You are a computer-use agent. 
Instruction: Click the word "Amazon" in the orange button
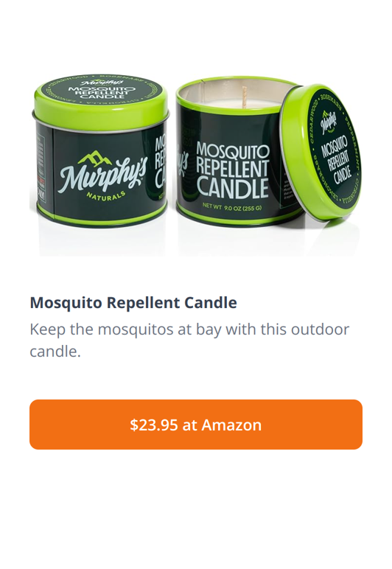pyautogui.click(x=231, y=425)
